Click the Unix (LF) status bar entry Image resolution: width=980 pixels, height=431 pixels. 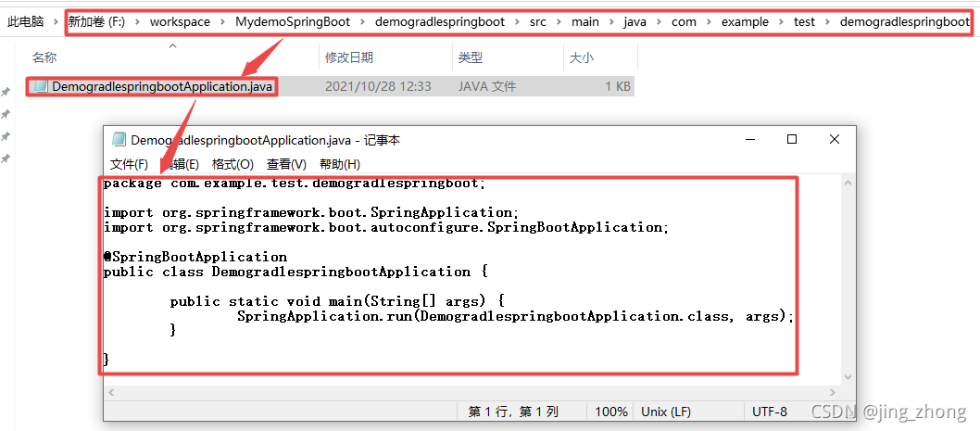[x=666, y=412]
